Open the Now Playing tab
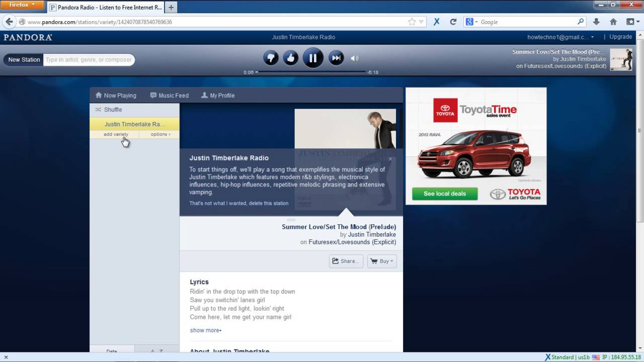The image size is (644, 362). point(116,96)
